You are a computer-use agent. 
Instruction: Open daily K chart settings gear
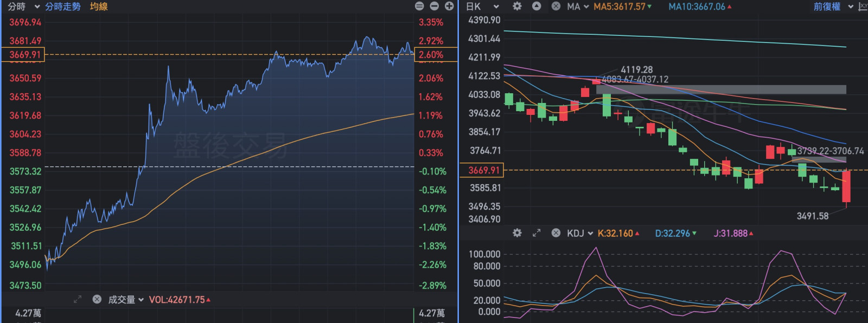point(517,6)
